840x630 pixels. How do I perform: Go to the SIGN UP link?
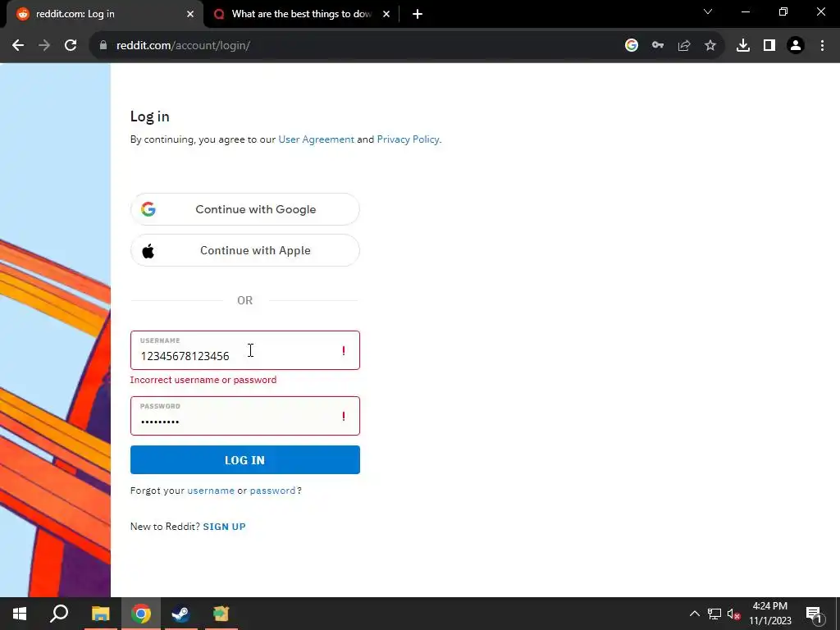(225, 527)
